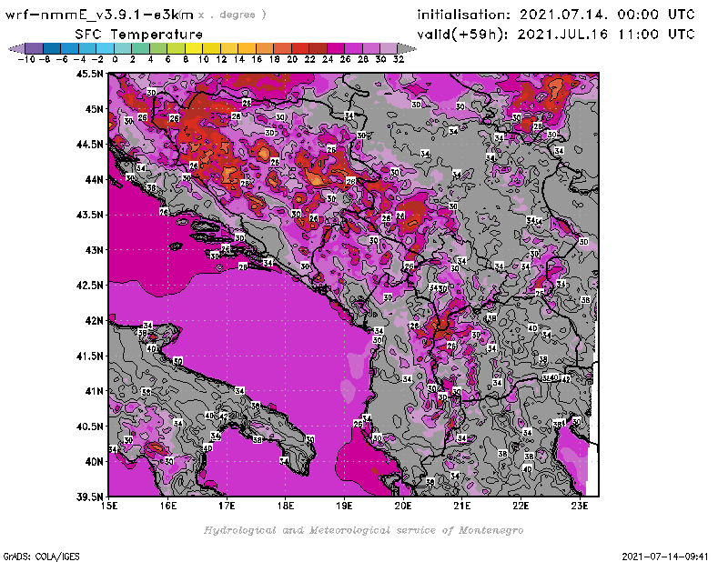Viewport: 728px width, 562px height.
Task: Select the '20E' longitude label
Action: pyautogui.click(x=403, y=506)
